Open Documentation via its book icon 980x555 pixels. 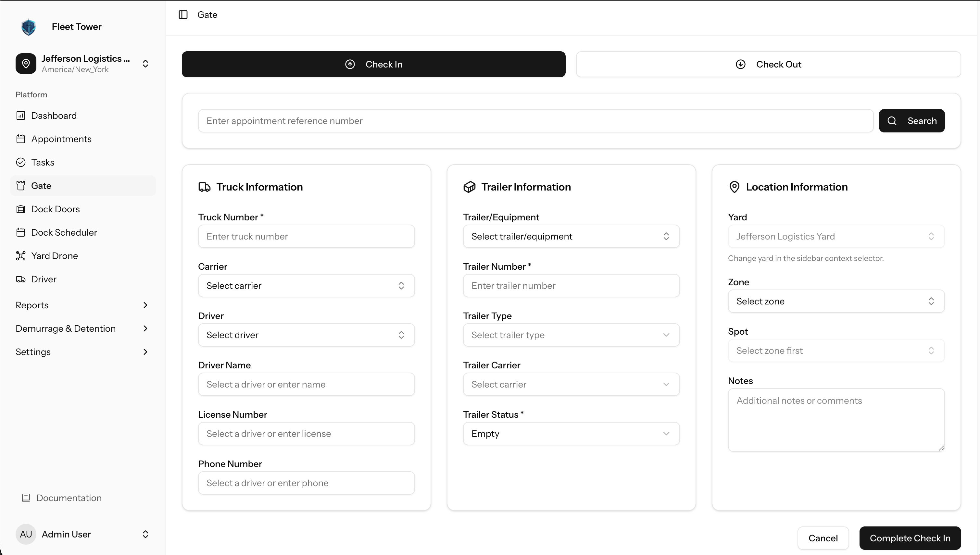tap(26, 498)
